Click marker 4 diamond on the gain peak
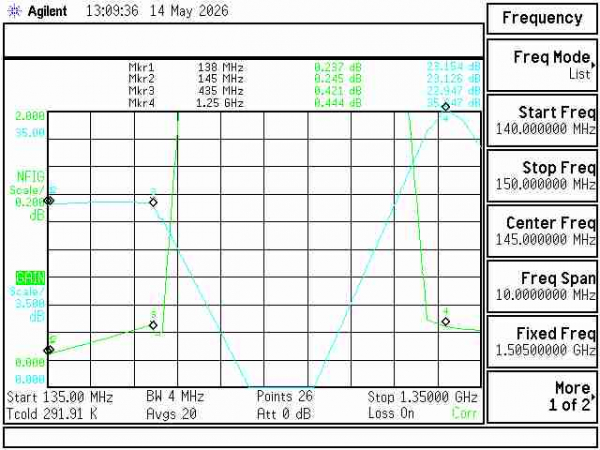Viewport: 600px width, 450px height. (445, 107)
